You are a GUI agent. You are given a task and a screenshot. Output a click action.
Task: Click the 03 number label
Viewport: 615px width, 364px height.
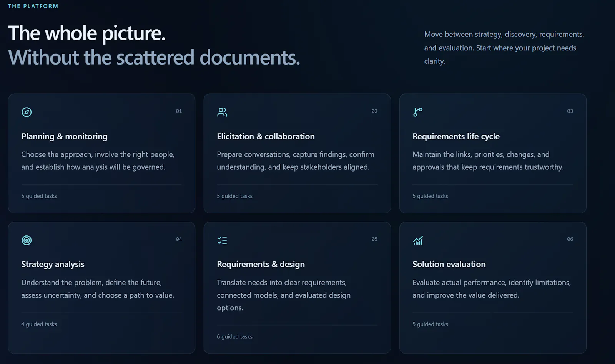570,111
